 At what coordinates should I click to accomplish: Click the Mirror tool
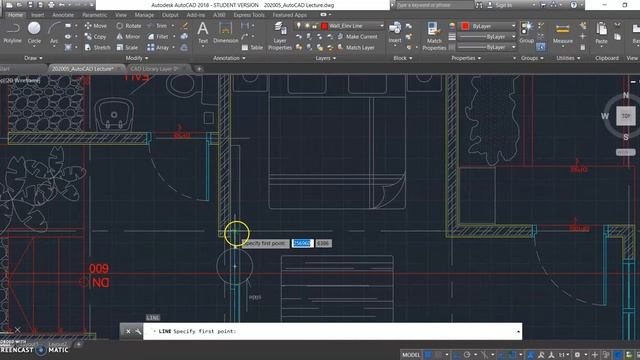point(128,36)
